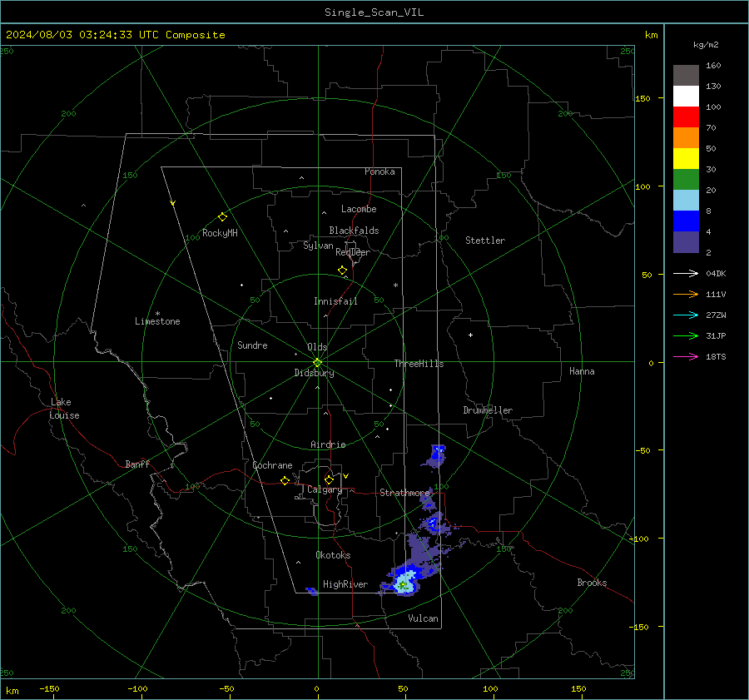This screenshot has height=700, width=749.
Task: Click the Drumheller city label
Action: (488, 410)
